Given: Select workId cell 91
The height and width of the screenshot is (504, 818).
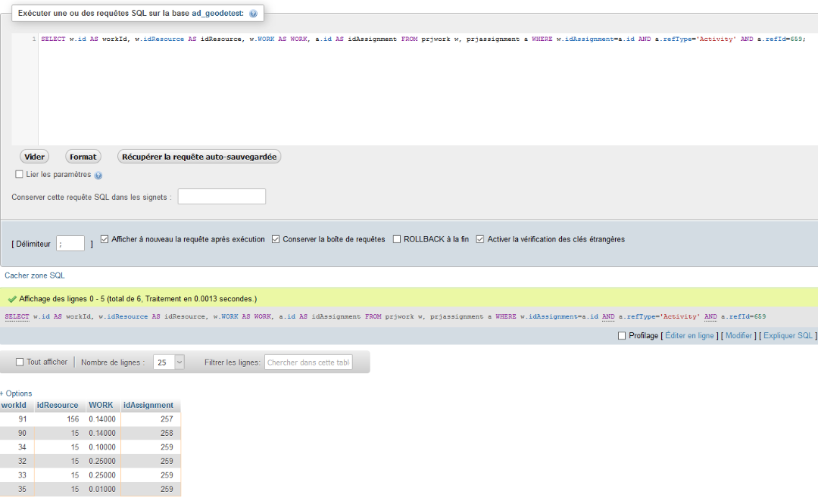Looking at the screenshot, I should pos(17,419).
